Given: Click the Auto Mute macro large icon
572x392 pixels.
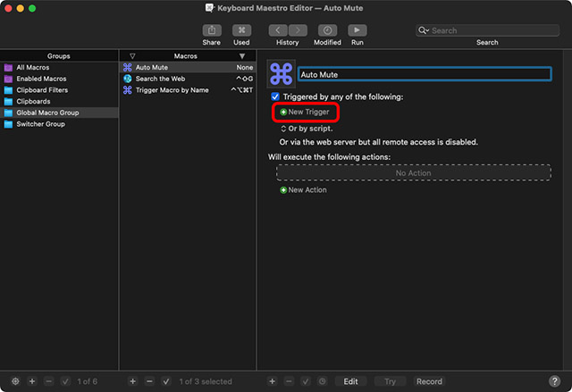Looking at the screenshot, I should (x=281, y=74).
